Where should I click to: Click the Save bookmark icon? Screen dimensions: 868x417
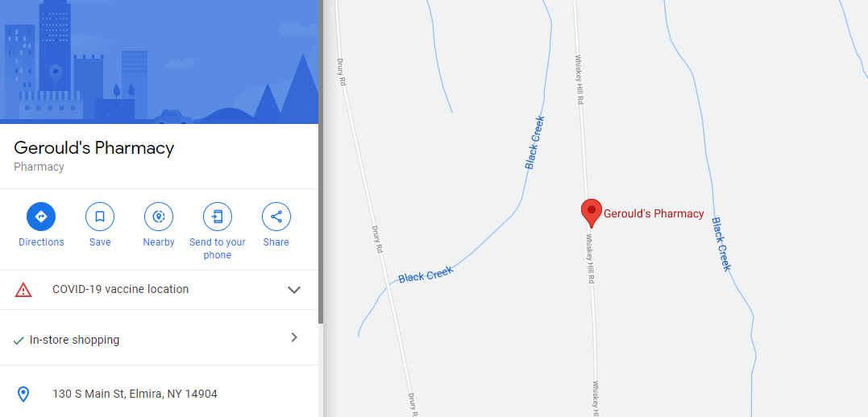point(100,217)
